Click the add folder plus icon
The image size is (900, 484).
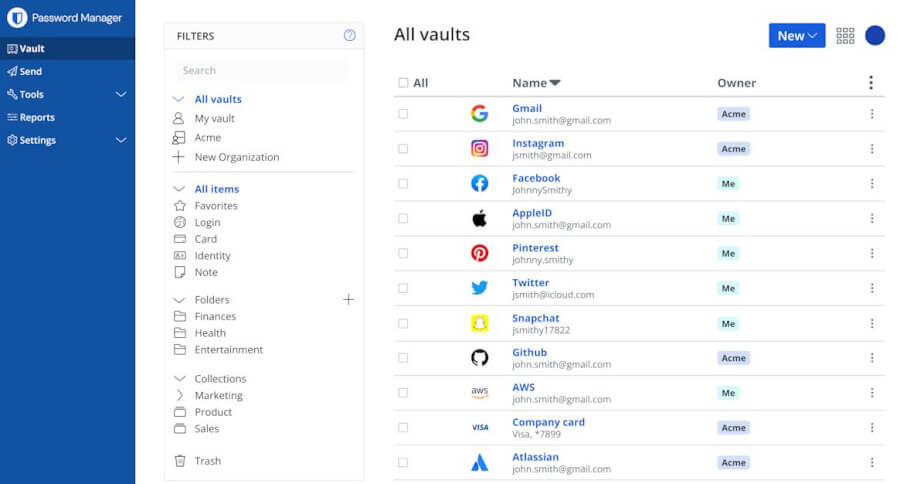click(348, 299)
